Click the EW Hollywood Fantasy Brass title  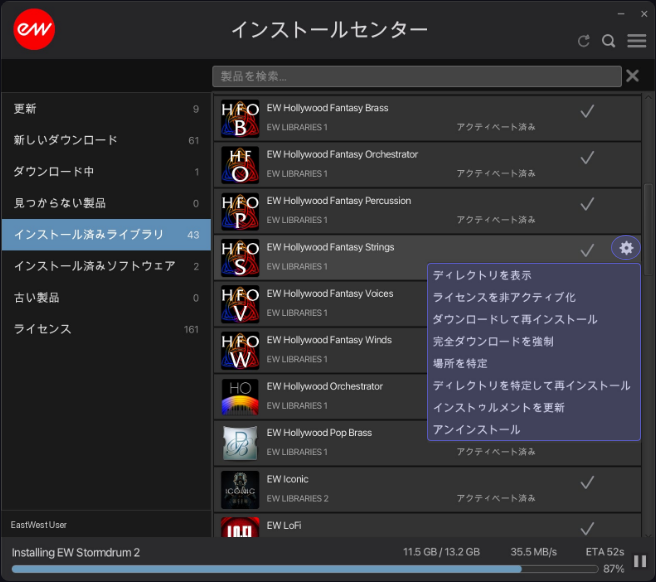coord(327,108)
